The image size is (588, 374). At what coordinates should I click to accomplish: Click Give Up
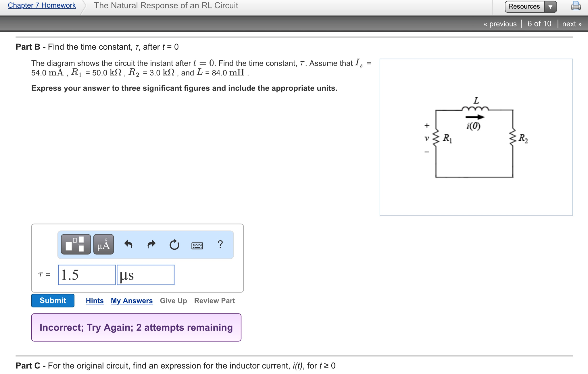pyautogui.click(x=173, y=301)
